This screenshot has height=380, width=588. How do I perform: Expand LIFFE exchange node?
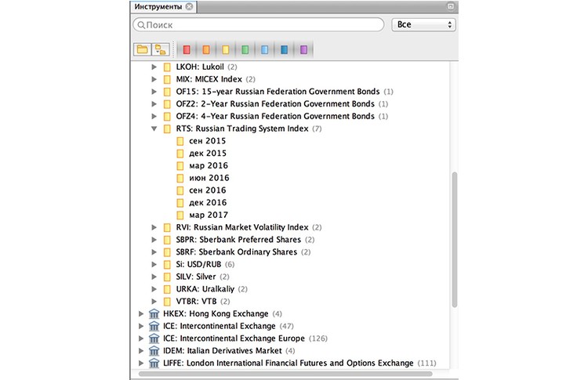[141, 363]
